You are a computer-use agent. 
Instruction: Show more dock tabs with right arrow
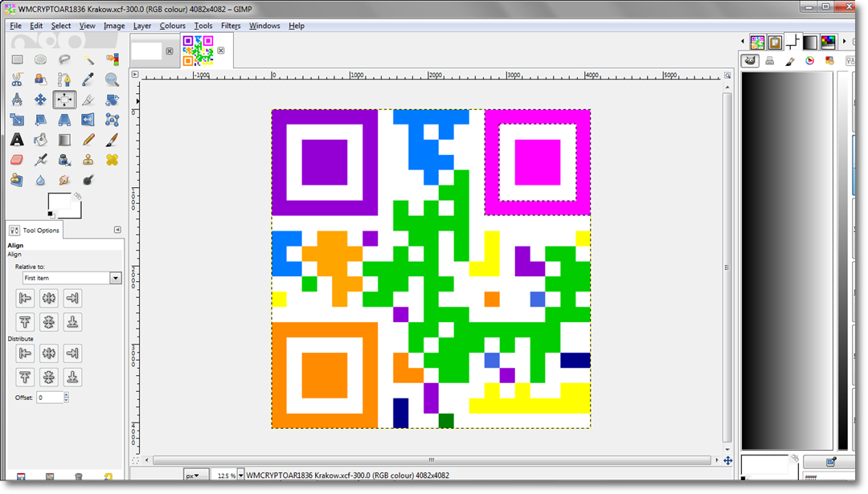point(844,42)
